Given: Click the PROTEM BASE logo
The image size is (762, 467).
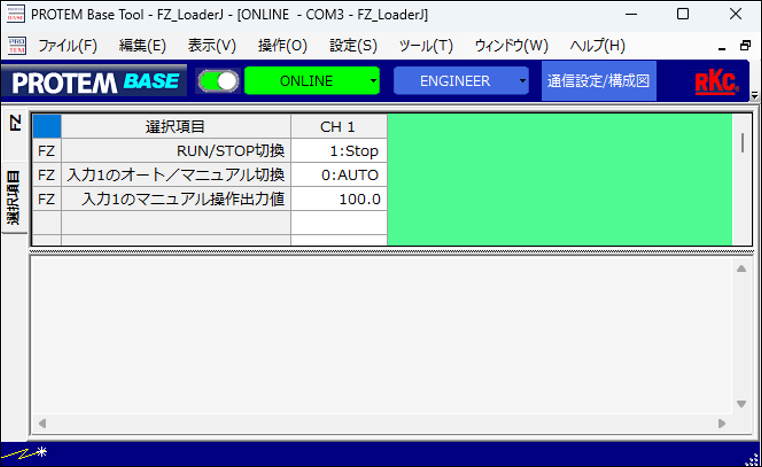Looking at the screenshot, I should [93, 81].
